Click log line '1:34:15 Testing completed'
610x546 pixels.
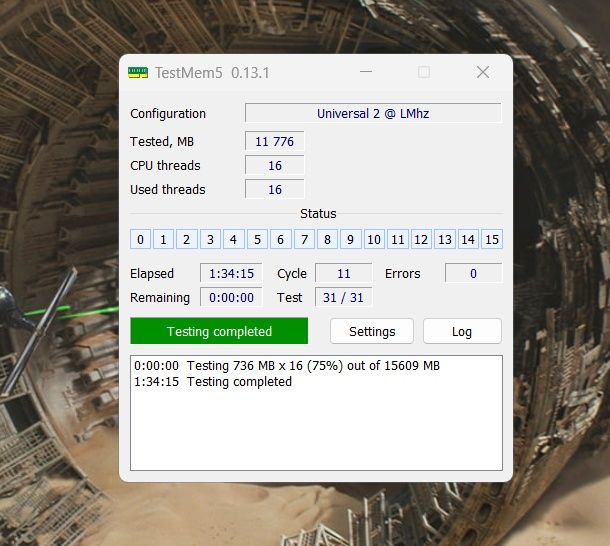point(213,381)
